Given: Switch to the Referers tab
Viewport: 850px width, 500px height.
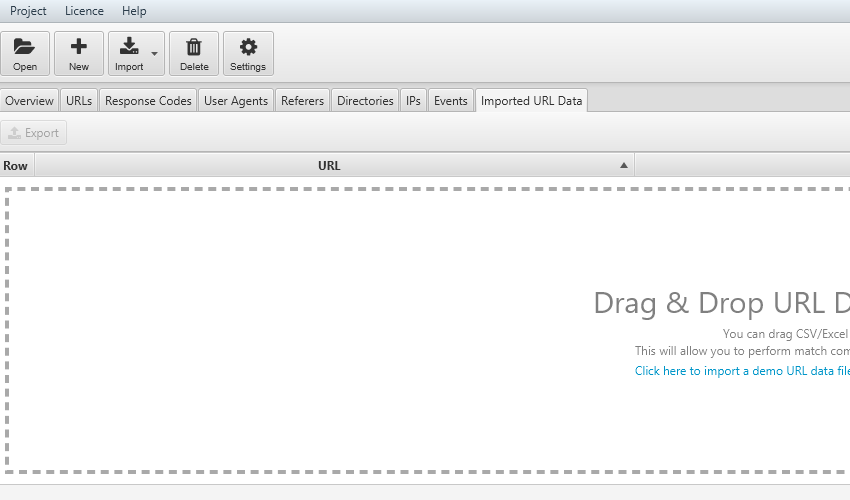Looking at the screenshot, I should (x=302, y=101).
